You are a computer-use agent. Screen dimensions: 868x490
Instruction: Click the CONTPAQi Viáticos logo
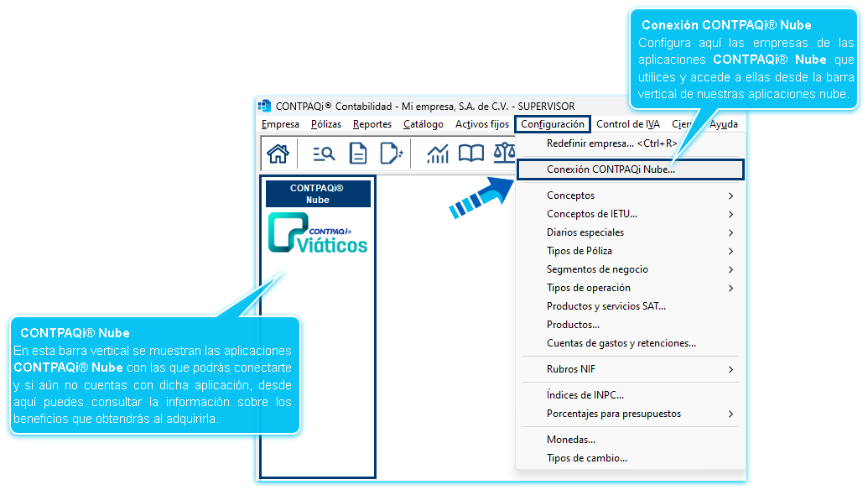pos(318,232)
